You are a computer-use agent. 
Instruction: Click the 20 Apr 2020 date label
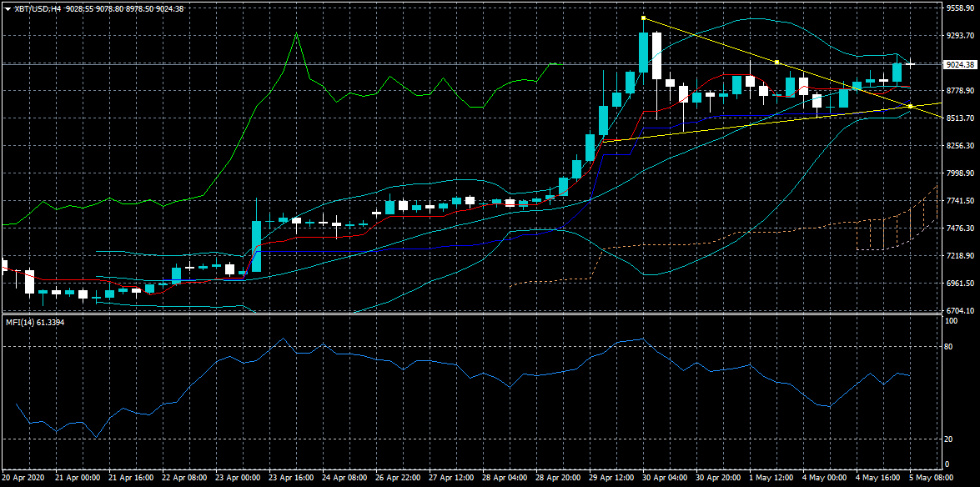coord(23,477)
